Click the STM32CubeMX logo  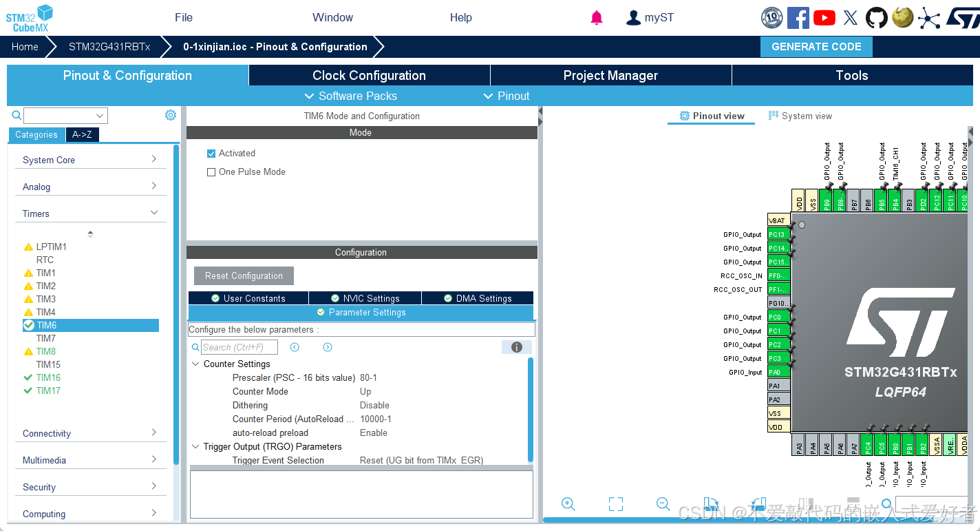pyautogui.click(x=30, y=18)
